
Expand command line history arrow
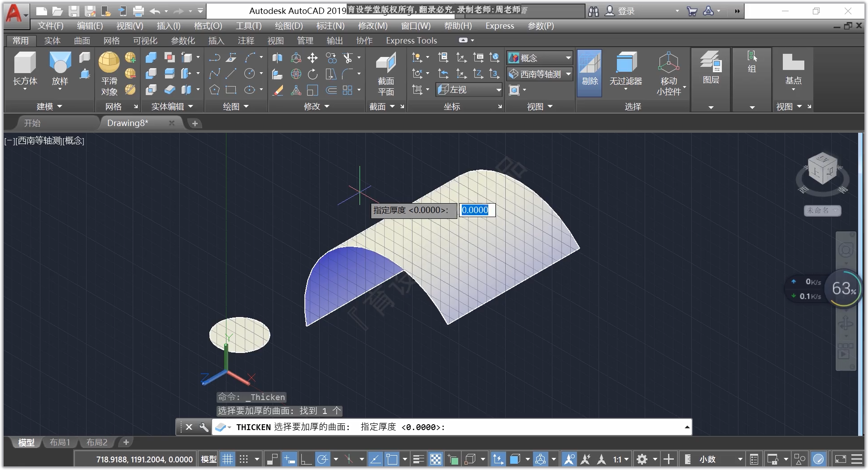coord(687,427)
